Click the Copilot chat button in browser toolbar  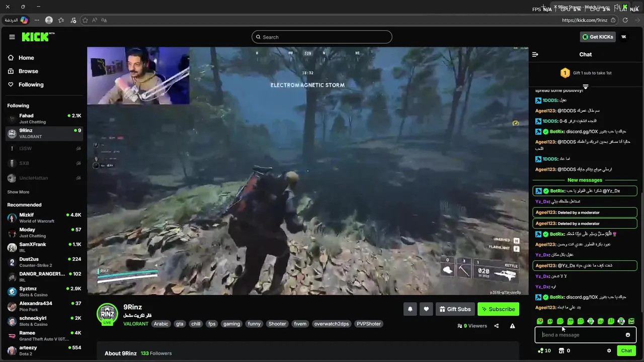coord(16,20)
